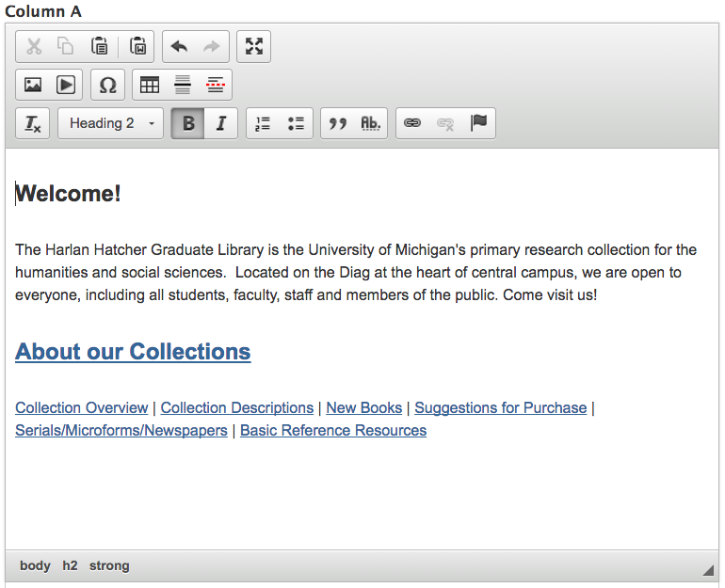Click the Copy icon

point(66,47)
